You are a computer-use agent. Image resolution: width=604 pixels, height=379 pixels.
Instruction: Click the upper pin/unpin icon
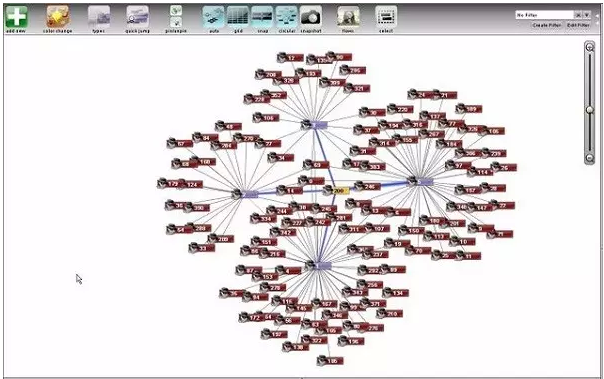pos(176,10)
